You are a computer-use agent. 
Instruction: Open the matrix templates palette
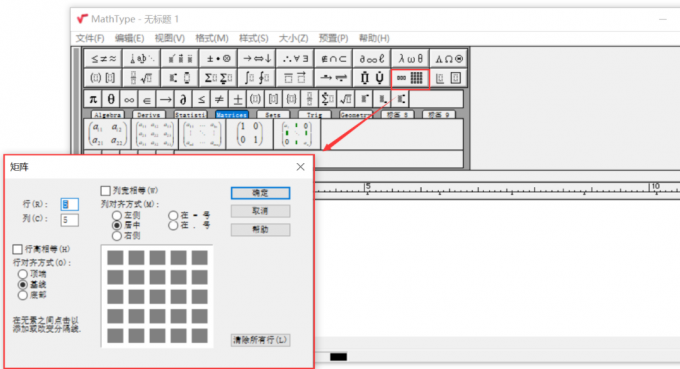410,78
